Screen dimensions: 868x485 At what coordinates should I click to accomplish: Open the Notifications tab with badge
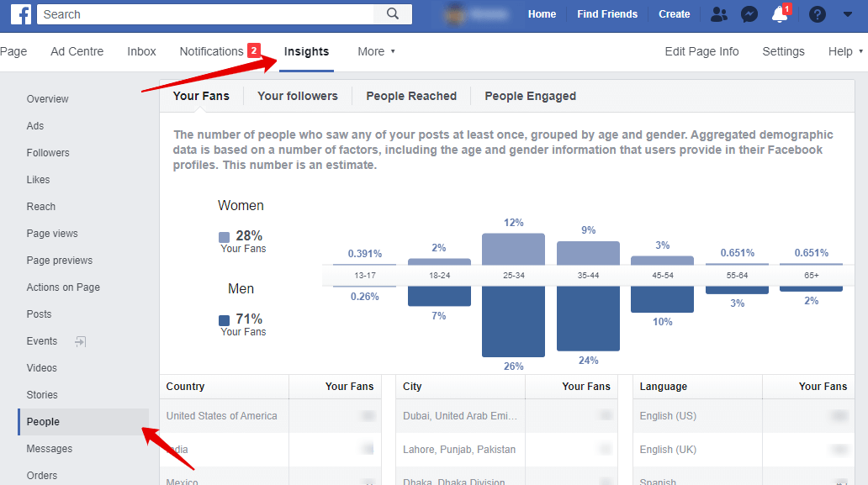pyautogui.click(x=220, y=51)
